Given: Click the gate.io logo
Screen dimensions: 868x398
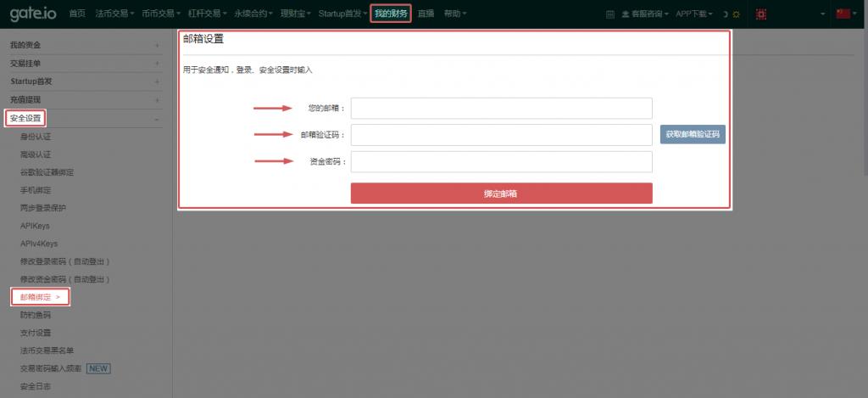Looking at the screenshot, I should point(33,14).
